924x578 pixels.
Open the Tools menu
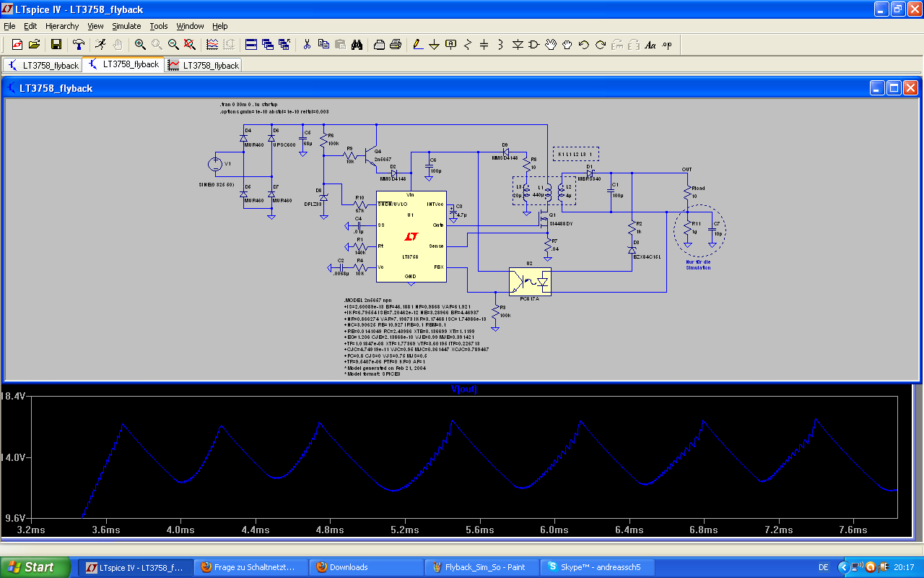point(159,26)
